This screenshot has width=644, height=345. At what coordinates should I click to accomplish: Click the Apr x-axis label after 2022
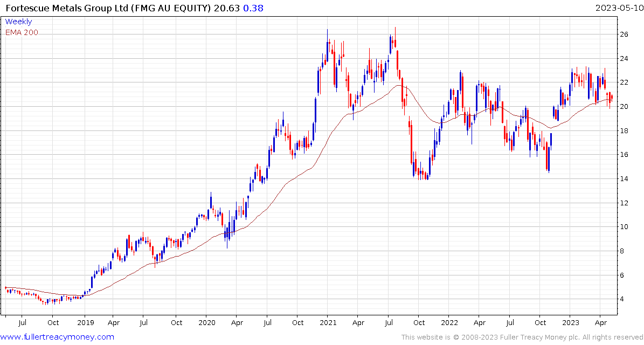tap(479, 322)
